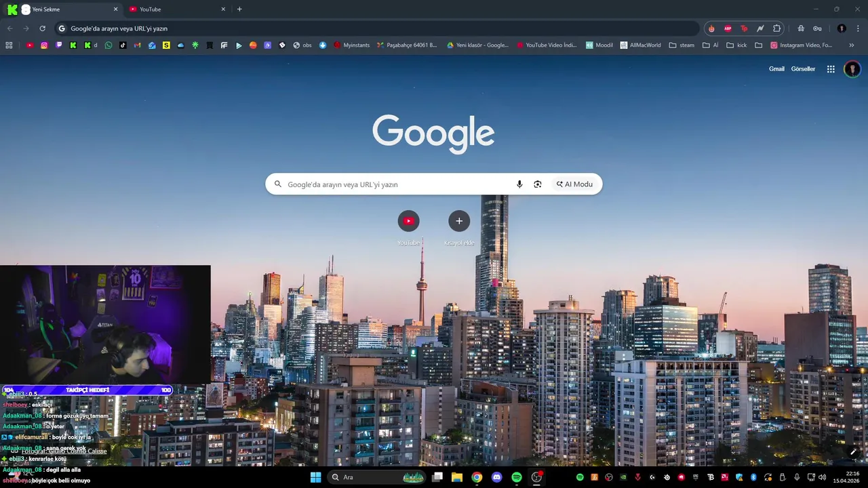Reload the current page
868x488 pixels.
tap(42, 28)
